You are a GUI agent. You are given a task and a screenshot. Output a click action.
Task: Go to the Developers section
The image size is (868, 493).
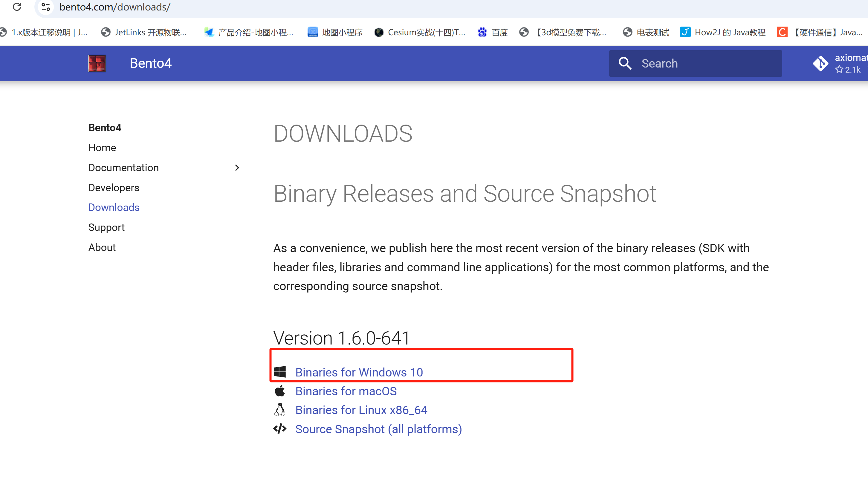point(114,188)
